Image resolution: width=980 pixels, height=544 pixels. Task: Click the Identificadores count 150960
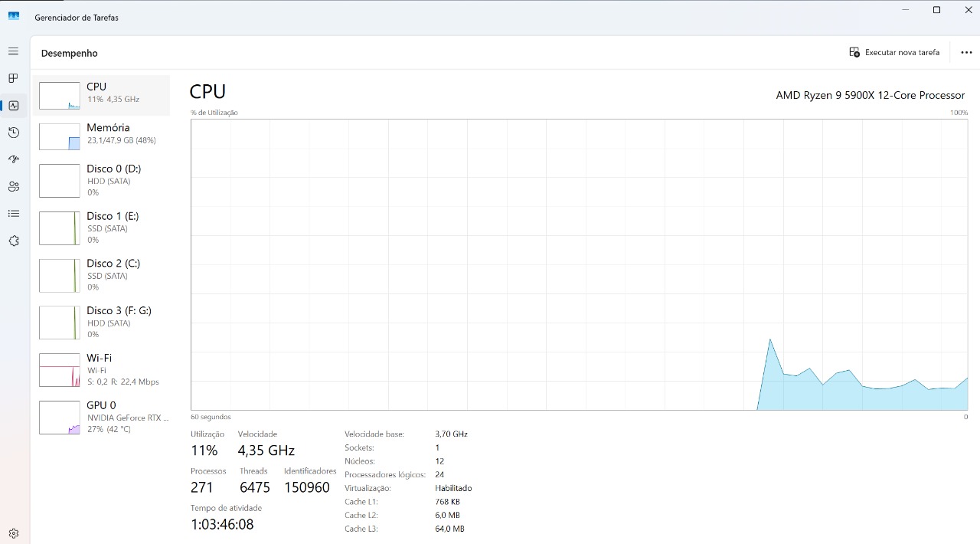[307, 487]
